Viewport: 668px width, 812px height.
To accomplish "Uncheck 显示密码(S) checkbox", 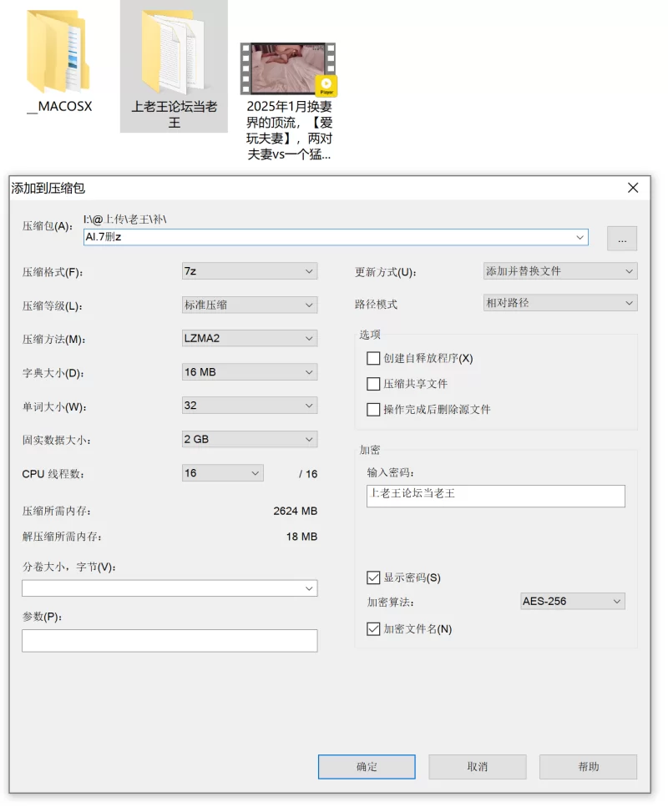I will coord(373,577).
